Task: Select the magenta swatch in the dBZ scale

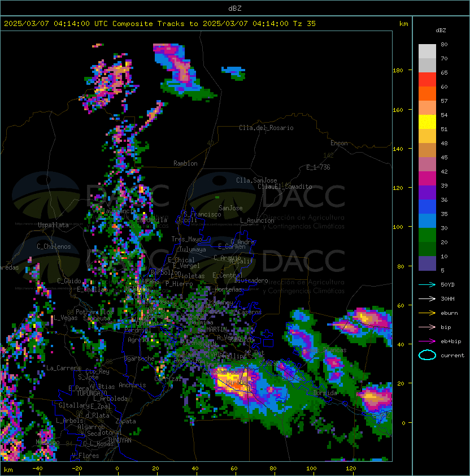Action: tap(427, 179)
